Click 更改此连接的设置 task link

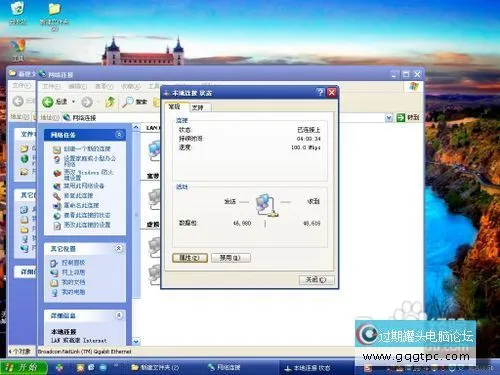tap(87, 225)
